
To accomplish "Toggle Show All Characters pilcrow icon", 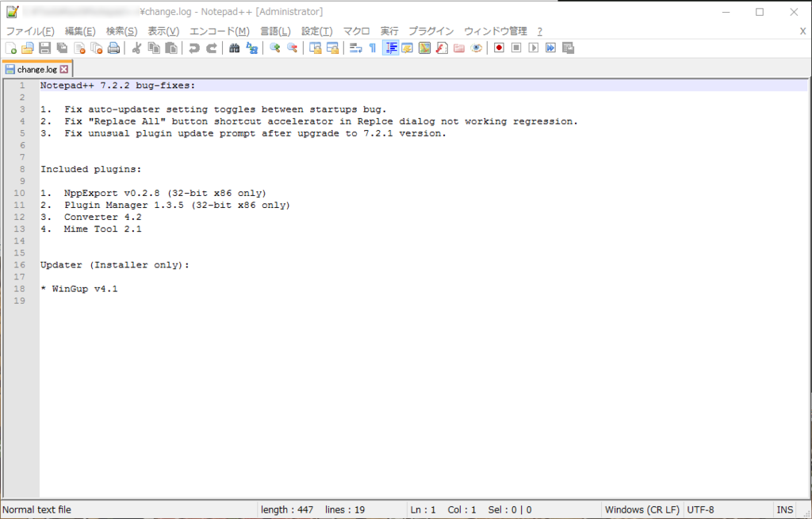I will click(x=373, y=48).
